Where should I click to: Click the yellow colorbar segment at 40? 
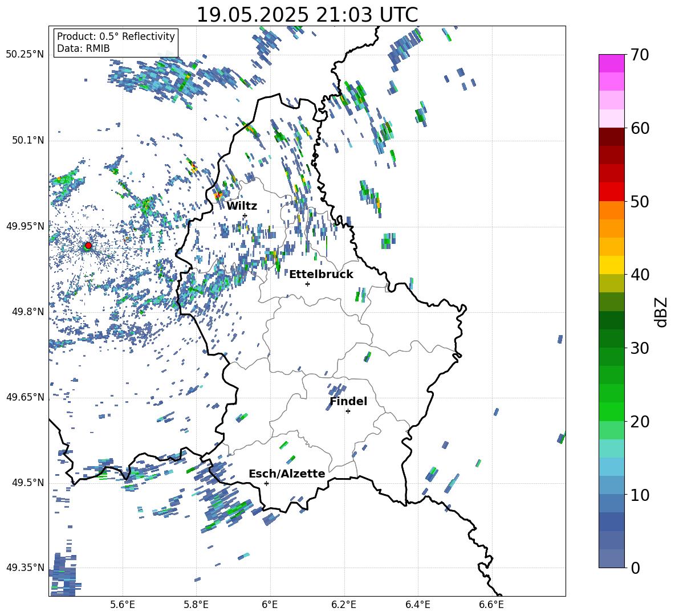tap(611, 265)
